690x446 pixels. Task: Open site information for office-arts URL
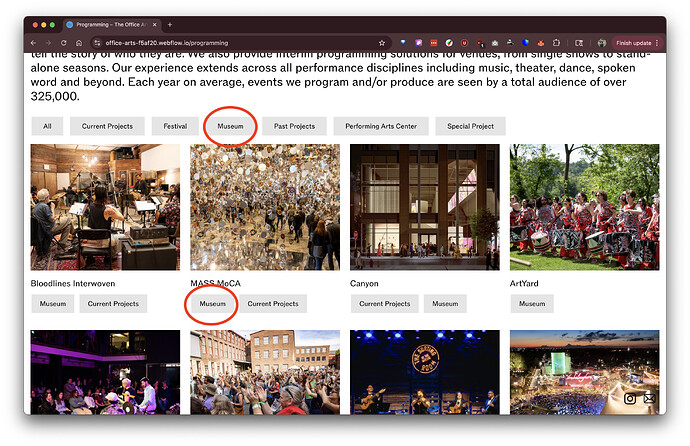pyautogui.click(x=97, y=43)
